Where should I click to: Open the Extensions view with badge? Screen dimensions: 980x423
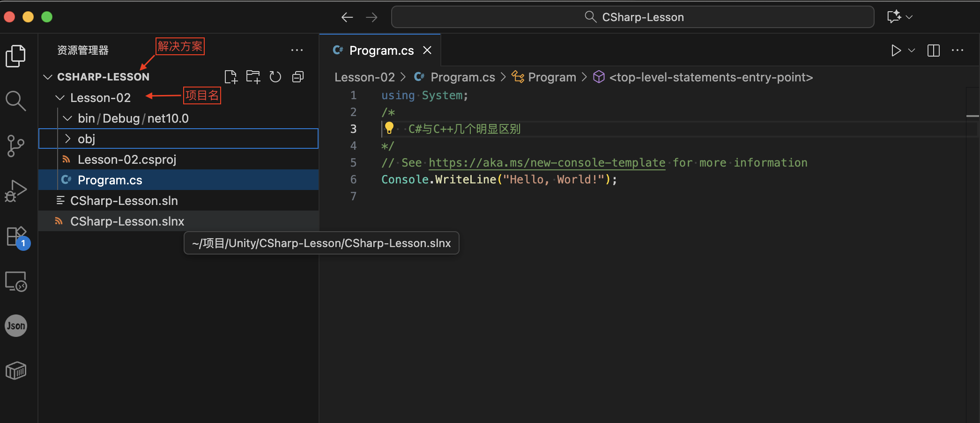coord(16,237)
